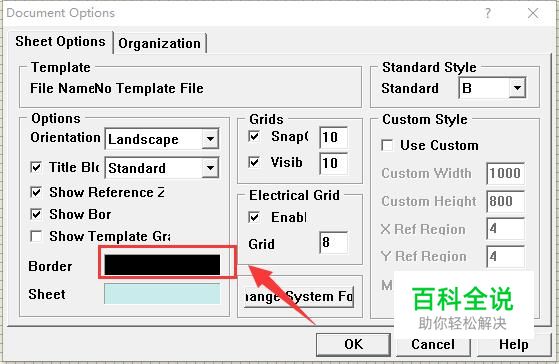The image size is (559, 364).
Task: Open the Orientation Landscape dropdown
Action: 210,139
